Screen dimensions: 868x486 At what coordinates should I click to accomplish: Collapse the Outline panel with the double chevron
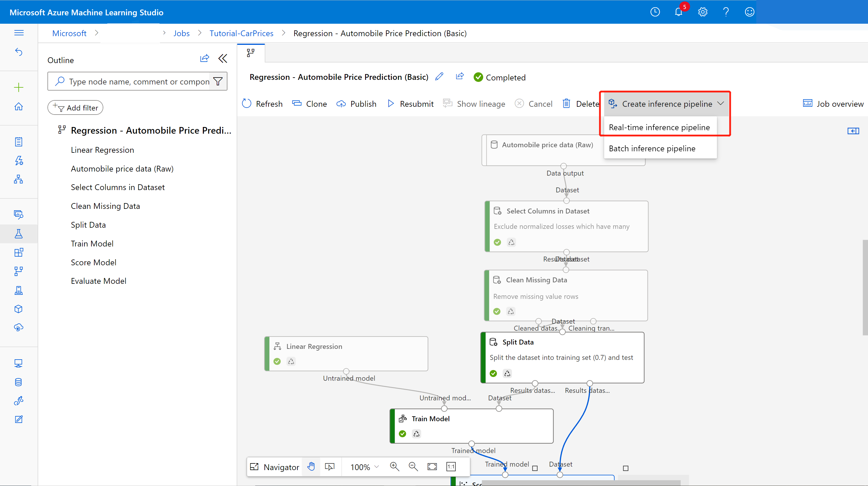pyautogui.click(x=223, y=59)
